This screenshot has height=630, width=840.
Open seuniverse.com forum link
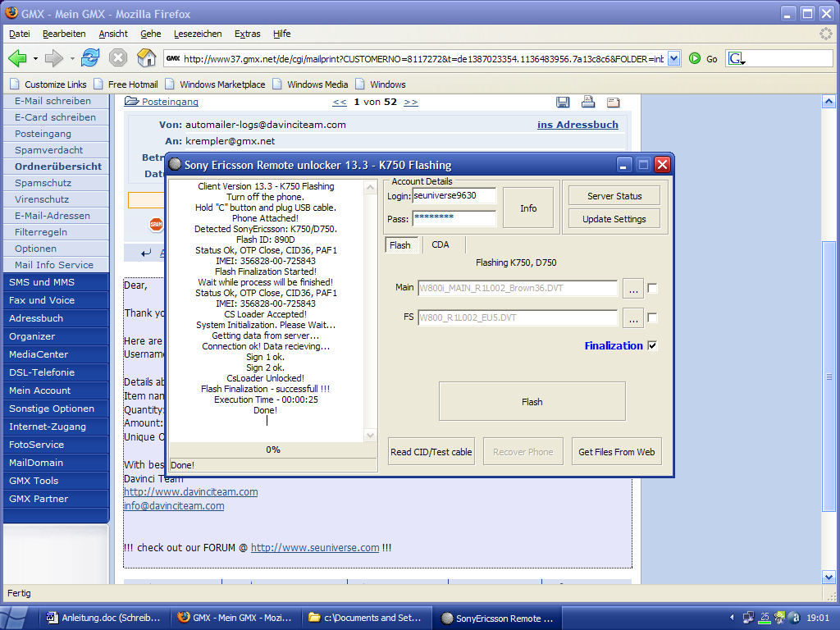coord(315,548)
